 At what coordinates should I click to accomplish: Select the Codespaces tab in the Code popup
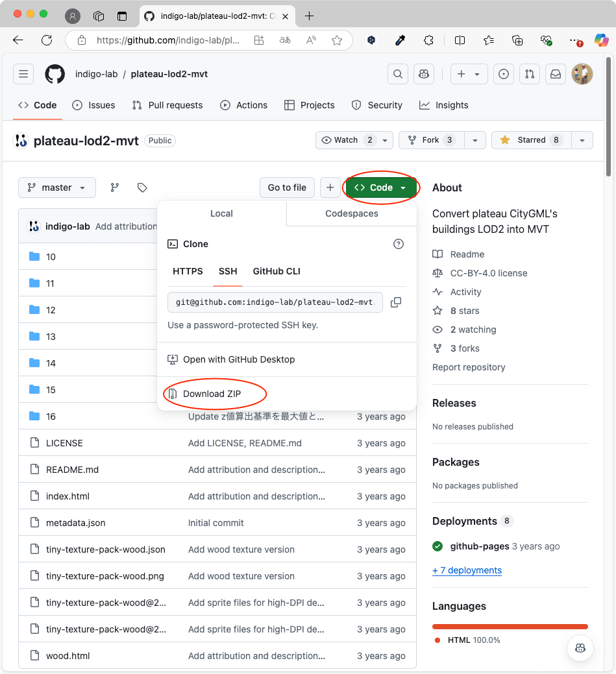pos(351,213)
